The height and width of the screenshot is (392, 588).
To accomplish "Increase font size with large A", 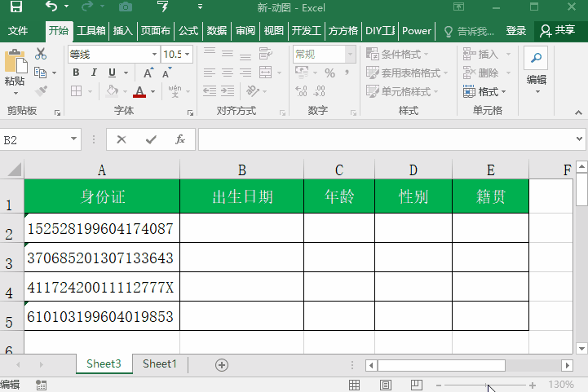I will click(148, 73).
